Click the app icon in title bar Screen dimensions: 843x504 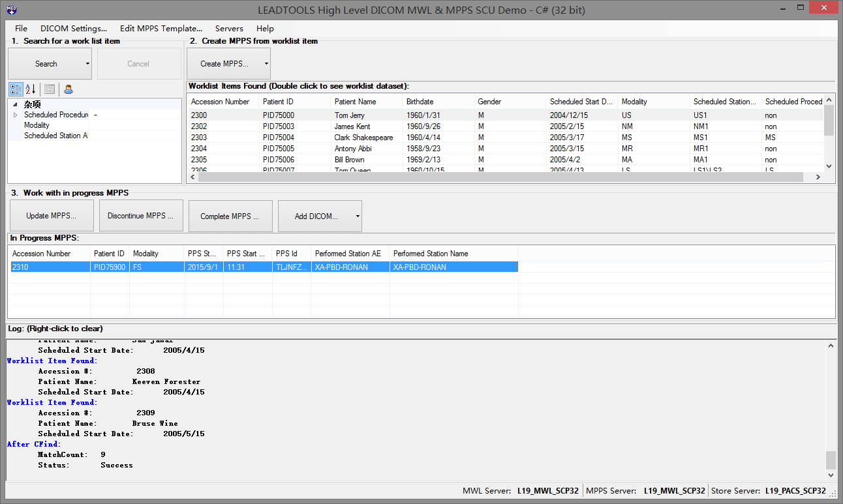(x=11, y=10)
